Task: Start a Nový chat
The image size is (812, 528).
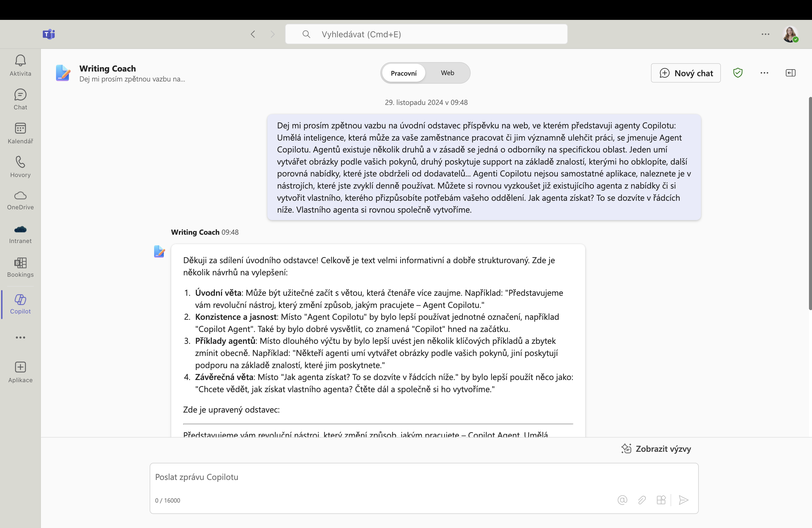Action: [686, 73]
